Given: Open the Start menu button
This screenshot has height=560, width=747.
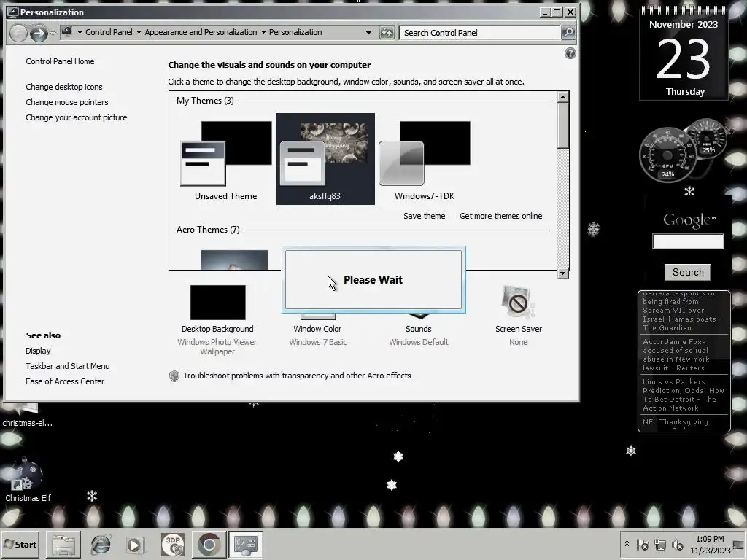Looking at the screenshot, I should (20, 544).
